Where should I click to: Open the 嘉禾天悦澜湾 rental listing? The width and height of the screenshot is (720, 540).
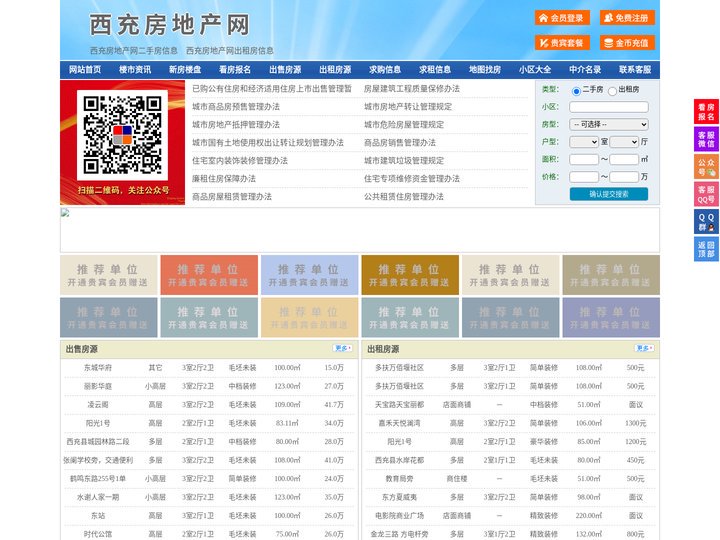pos(399,423)
